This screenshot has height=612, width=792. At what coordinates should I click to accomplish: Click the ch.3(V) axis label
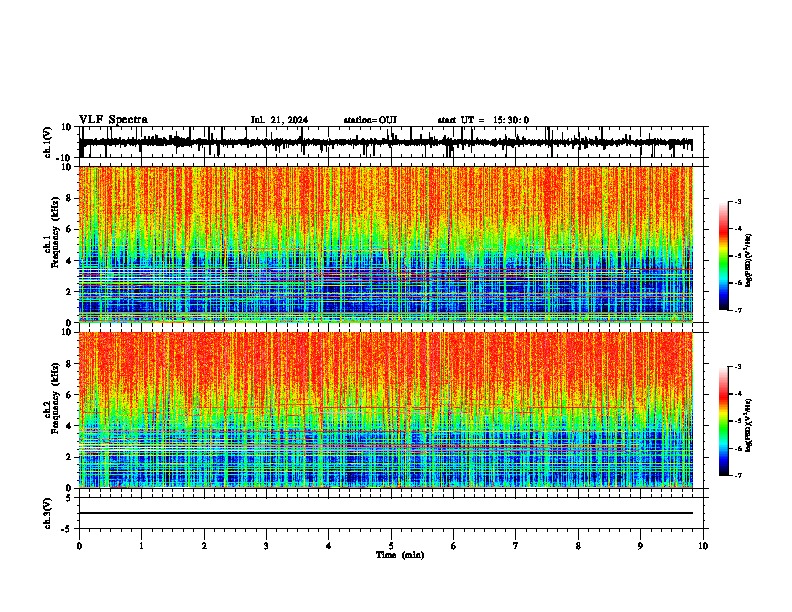coord(48,514)
